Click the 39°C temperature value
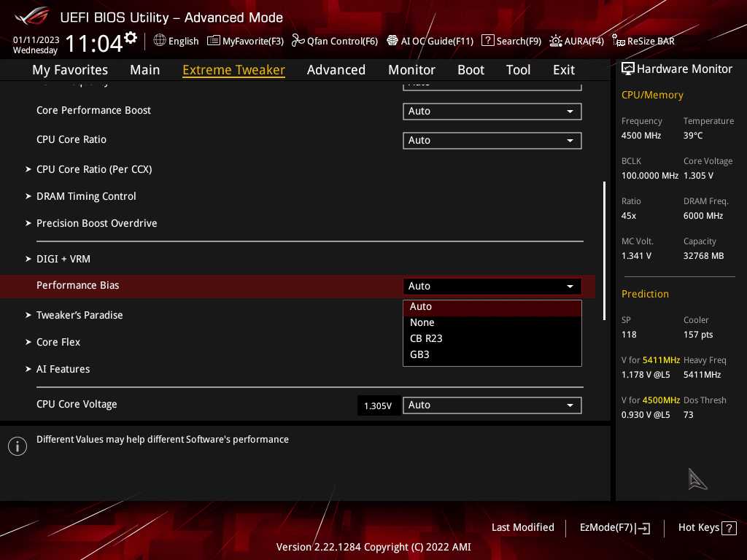The image size is (747, 560). [693, 136]
